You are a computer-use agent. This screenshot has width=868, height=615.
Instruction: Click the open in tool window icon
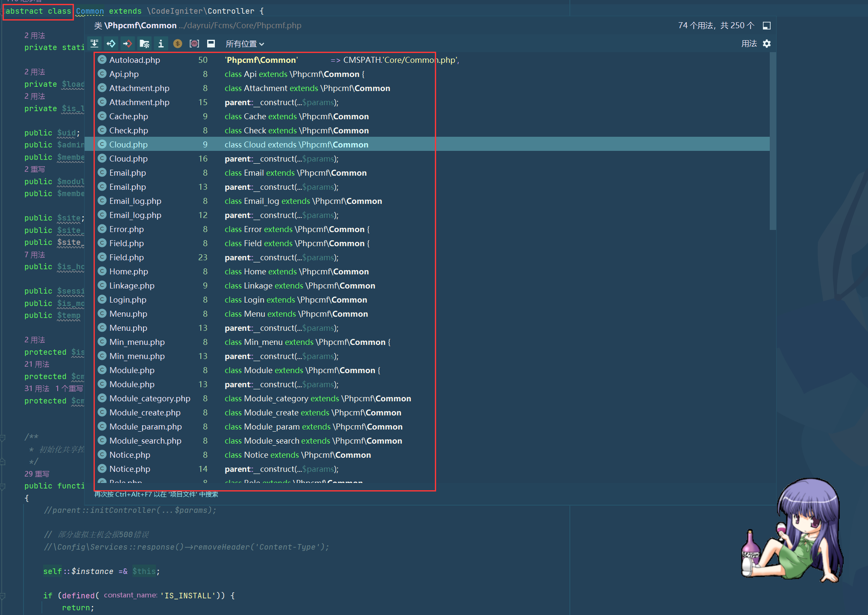(x=767, y=26)
